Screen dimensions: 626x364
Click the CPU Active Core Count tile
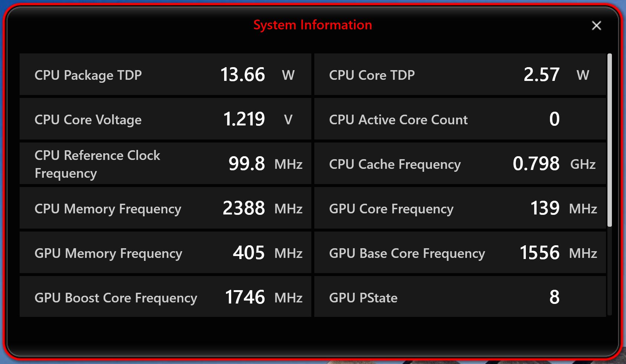(x=460, y=119)
